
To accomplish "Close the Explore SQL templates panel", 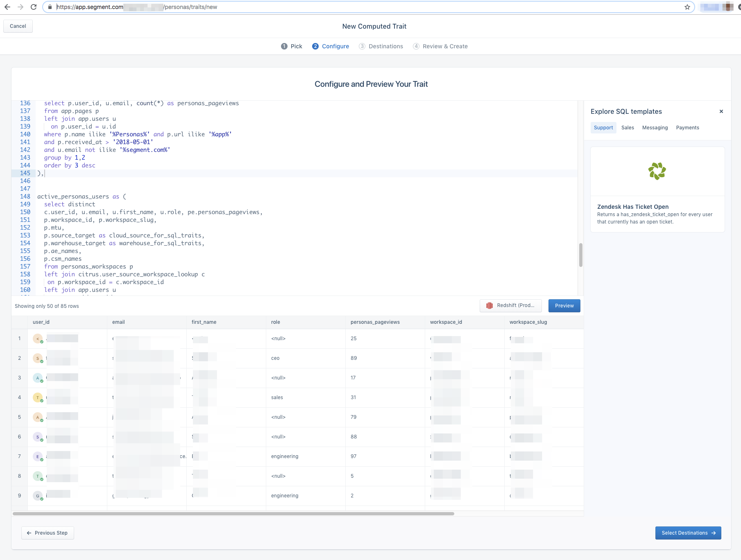I will (x=721, y=111).
